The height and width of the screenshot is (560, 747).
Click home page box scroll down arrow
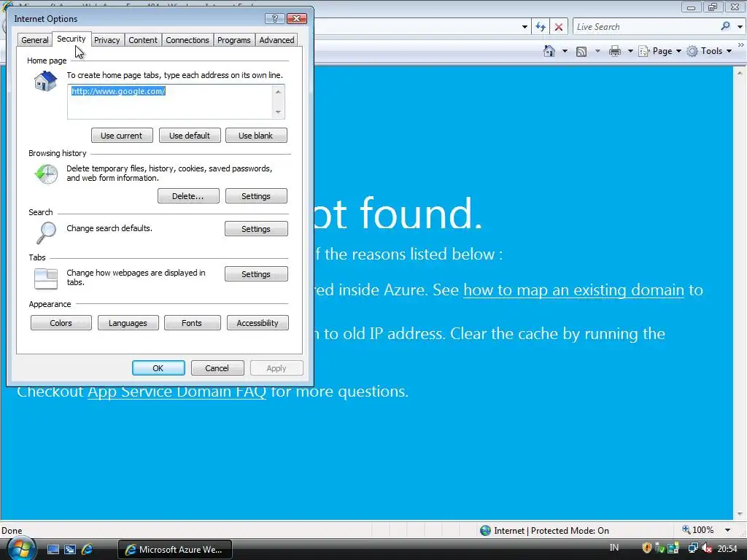[278, 112]
